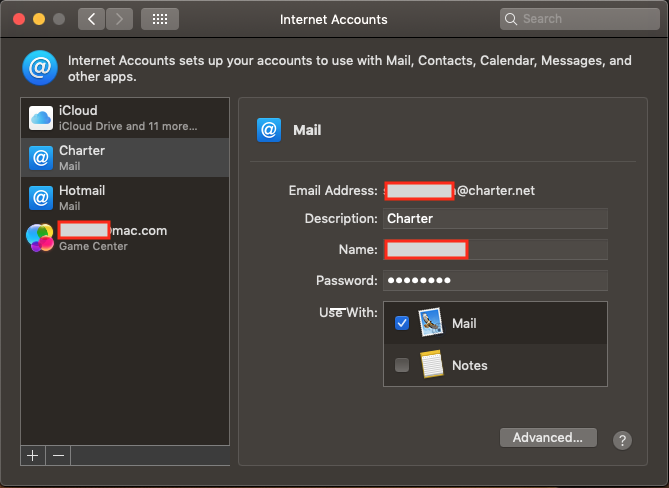Image resolution: width=669 pixels, height=488 pixels.
Task: Uncheck the Mail checkbox
Action: coord(402,323)
